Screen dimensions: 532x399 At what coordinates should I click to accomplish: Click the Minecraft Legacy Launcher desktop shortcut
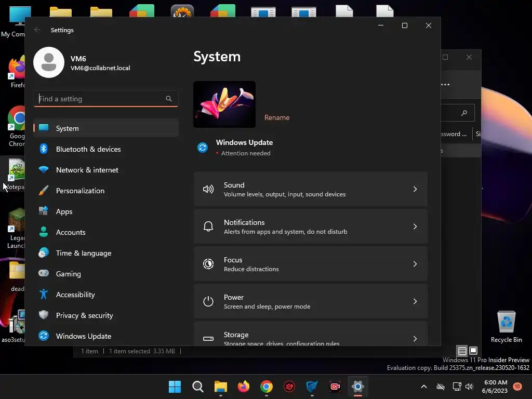click(16, 229)
